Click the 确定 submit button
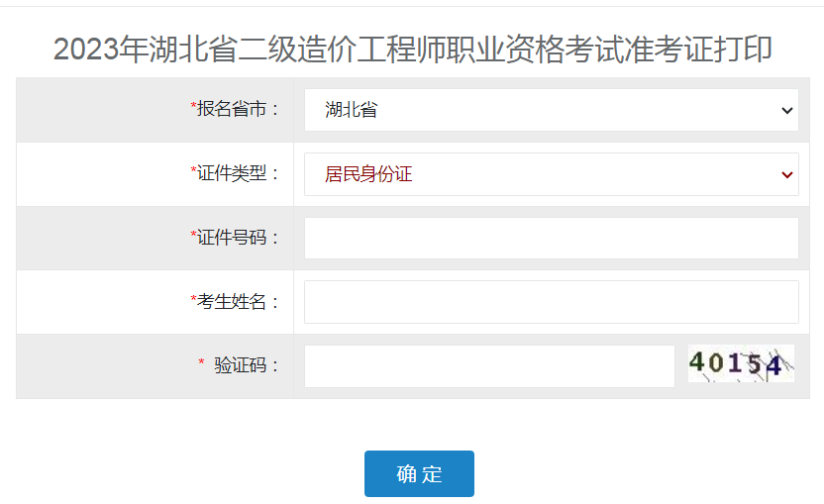Viewport: 824px width, 504px height. (419, 473)
